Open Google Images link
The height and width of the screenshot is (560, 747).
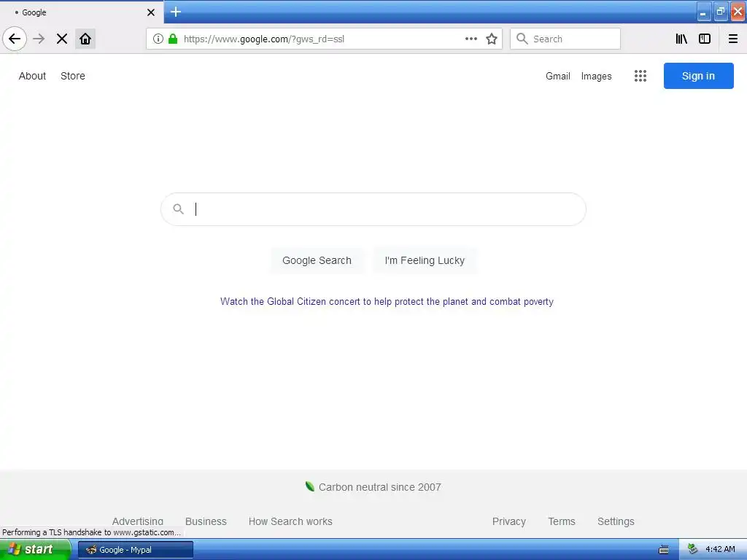596,76
